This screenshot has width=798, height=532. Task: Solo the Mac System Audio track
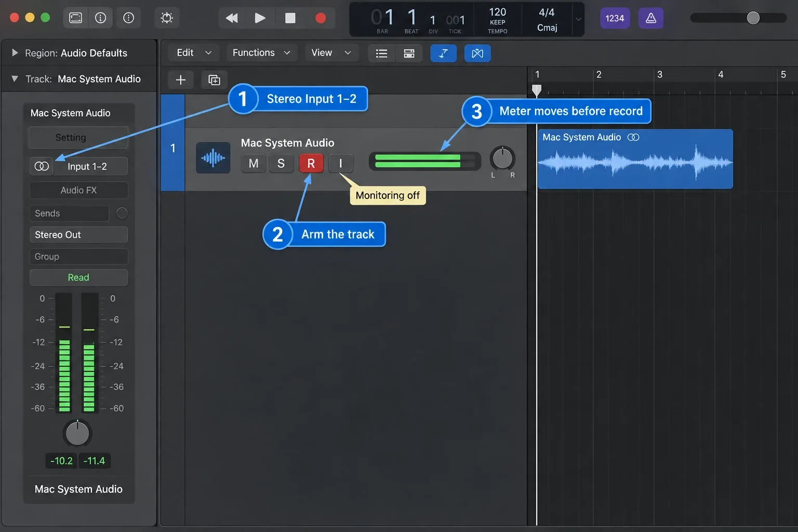pos(281,164)
